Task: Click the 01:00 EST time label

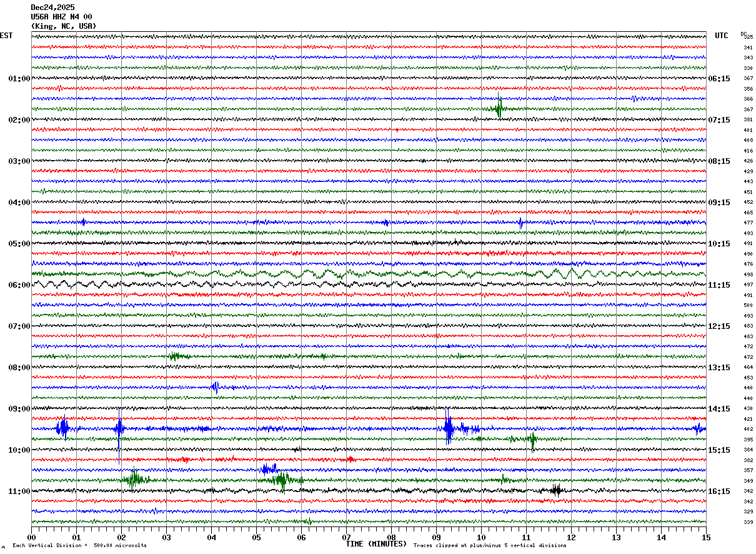Action: coord(19,79)
